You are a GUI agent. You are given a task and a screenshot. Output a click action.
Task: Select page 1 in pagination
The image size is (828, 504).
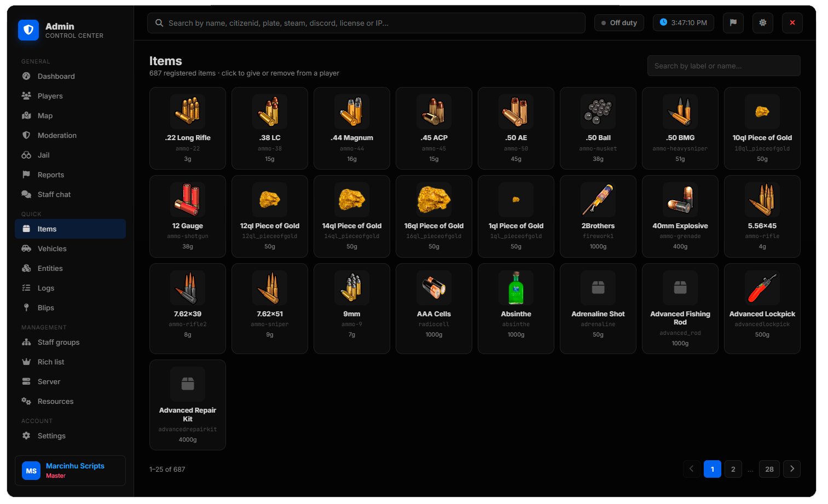(x=713, y=469)
